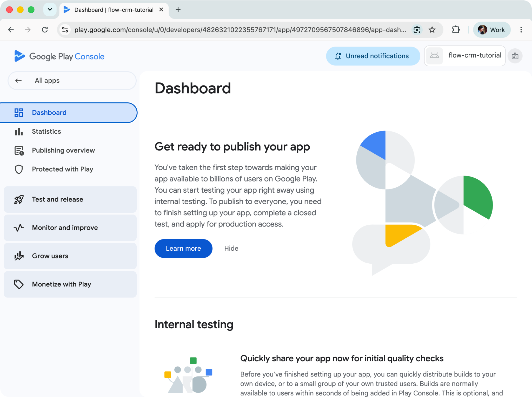Bookmark this page with the star icon
The image size is (532, 397).
(x=432, y=30)
